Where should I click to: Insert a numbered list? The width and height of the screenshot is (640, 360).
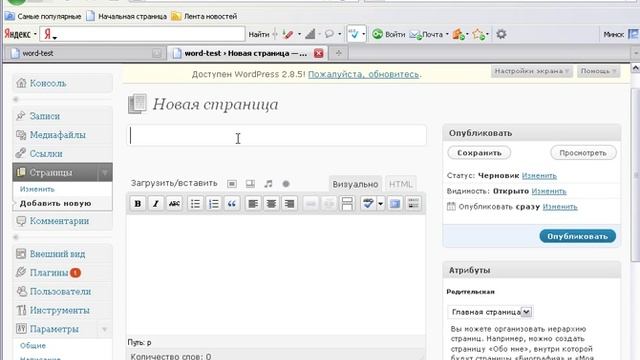click(213, 203)
